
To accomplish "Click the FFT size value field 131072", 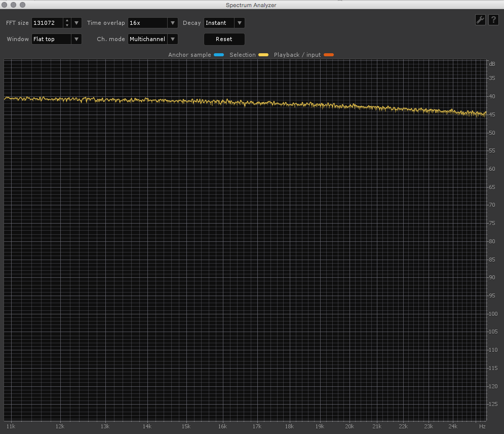I will click(x=48, y=23).
